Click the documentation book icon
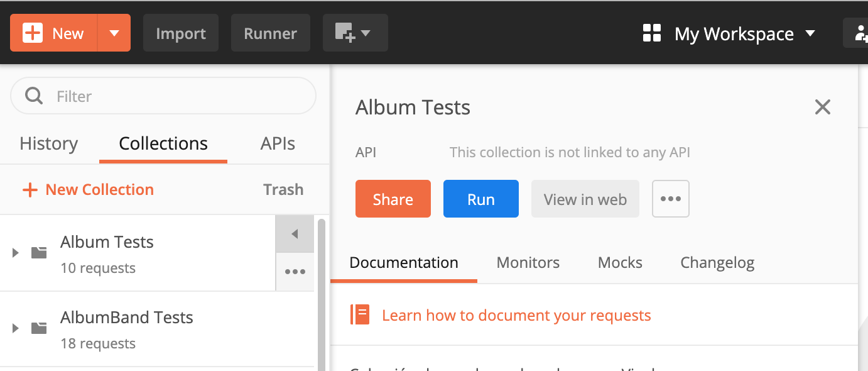The height and width of the screenshot is (371, 868). pyautogui.click(x=360, y=315)
